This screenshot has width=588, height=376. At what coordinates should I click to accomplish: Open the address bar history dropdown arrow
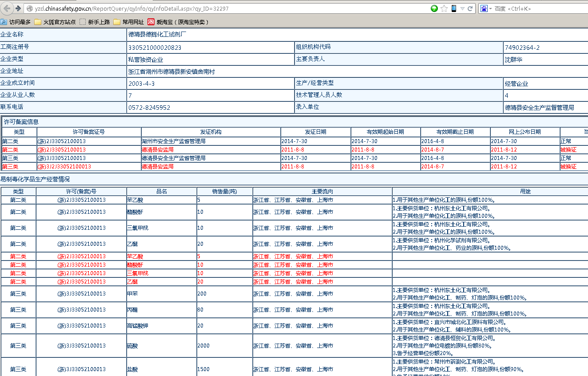tap(462, 8)
